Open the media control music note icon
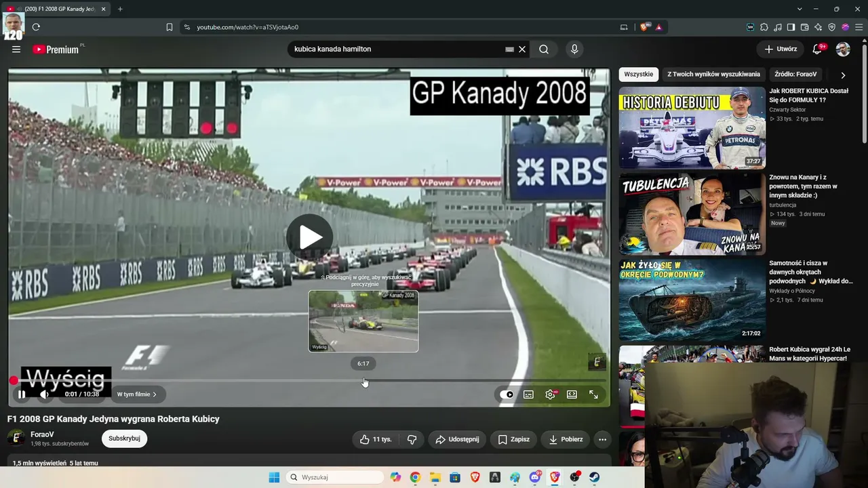Image resolution: width=868 pixels, height=488 pixels. [x=778, y=27]
